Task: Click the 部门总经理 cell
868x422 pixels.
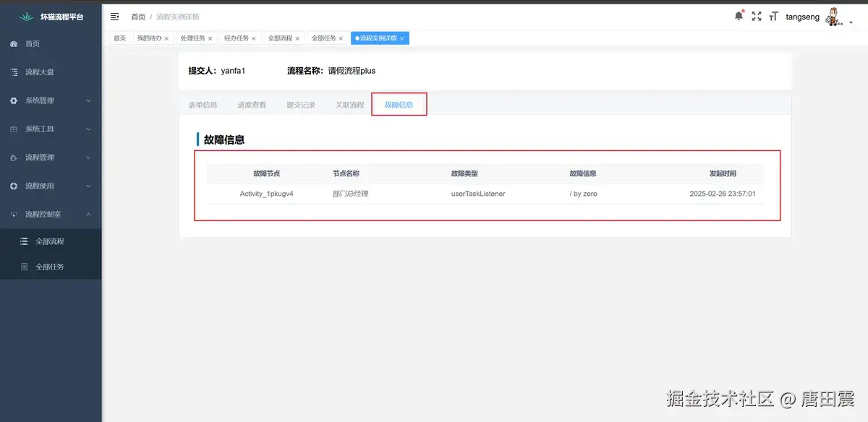Action: (x=351, y=194)
